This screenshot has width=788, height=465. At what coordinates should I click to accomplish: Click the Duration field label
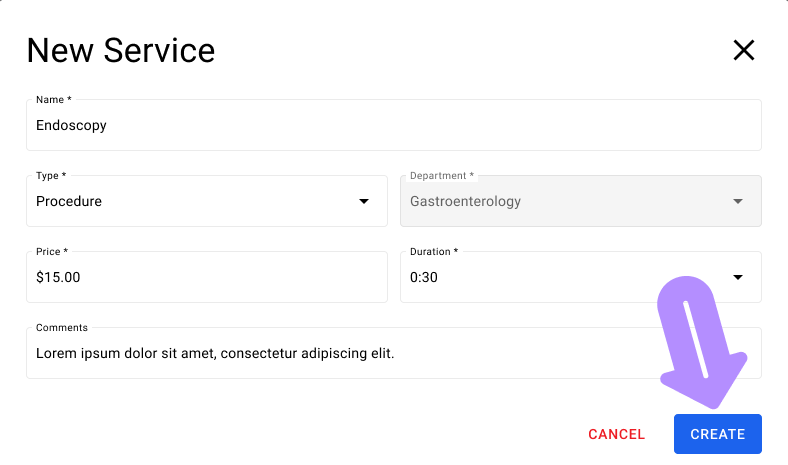coord(434,252)
